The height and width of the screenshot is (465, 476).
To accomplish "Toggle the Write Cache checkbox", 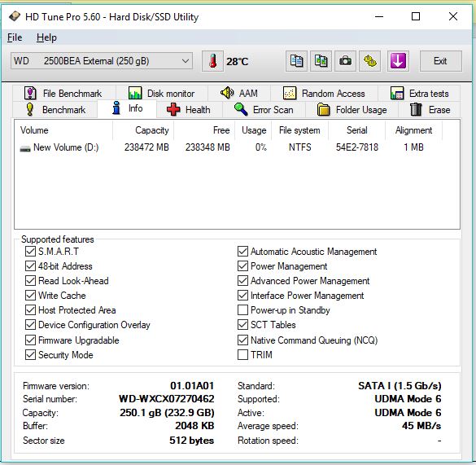I will tap(30, 295).
